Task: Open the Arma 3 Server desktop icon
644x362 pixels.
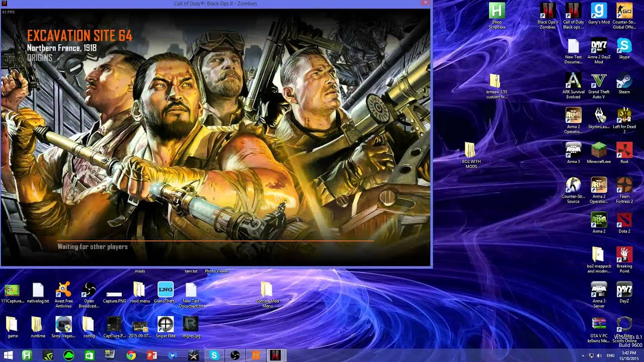Action: (599, 295)
